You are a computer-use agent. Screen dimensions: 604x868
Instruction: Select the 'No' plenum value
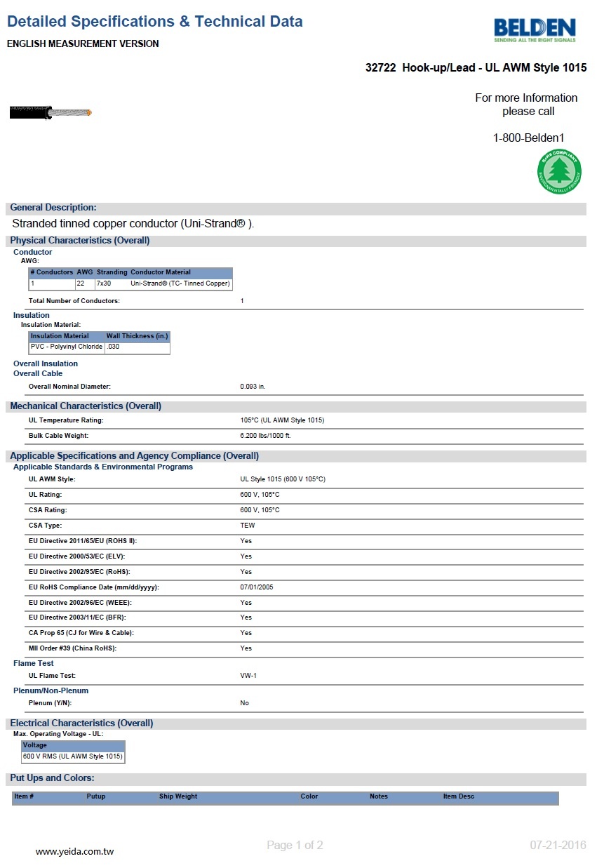tap(244, 703)
